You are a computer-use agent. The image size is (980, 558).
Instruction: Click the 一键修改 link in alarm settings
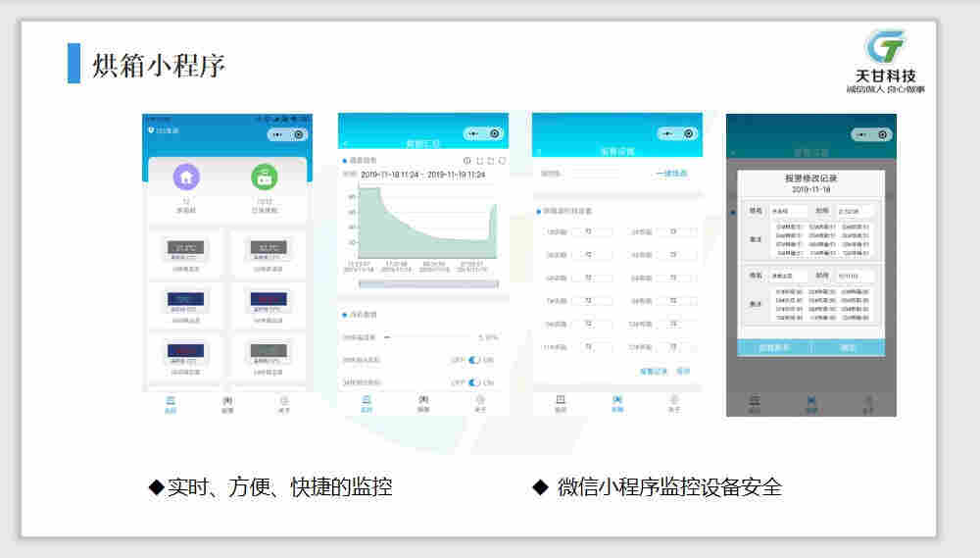click(x=671, y=174)
